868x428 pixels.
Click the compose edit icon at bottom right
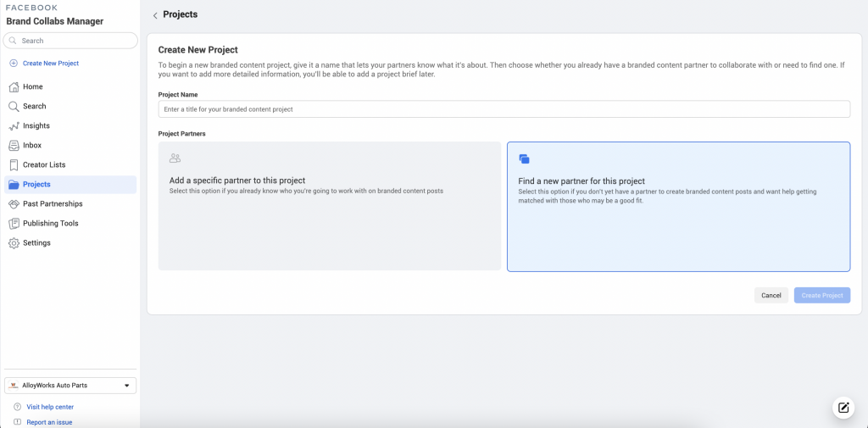843,408
